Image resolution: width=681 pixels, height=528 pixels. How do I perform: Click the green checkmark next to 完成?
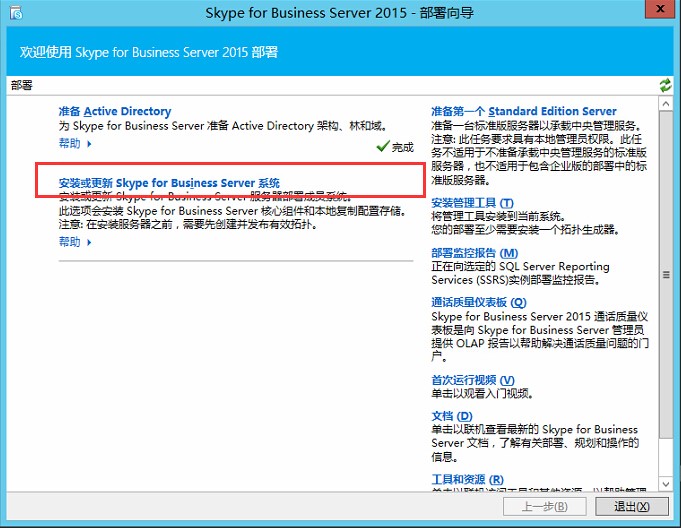pos(383,146)
